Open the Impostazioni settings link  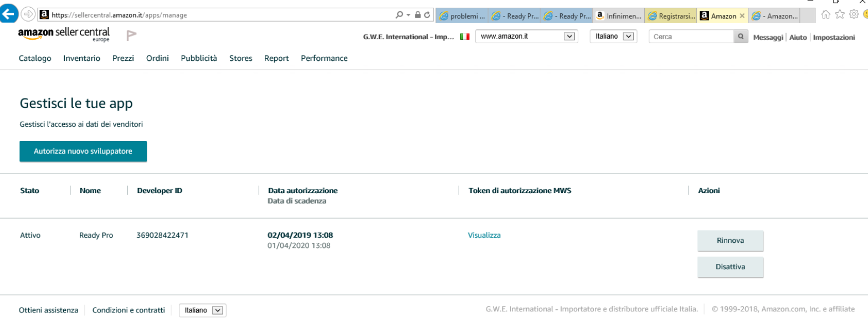[834, 37]
